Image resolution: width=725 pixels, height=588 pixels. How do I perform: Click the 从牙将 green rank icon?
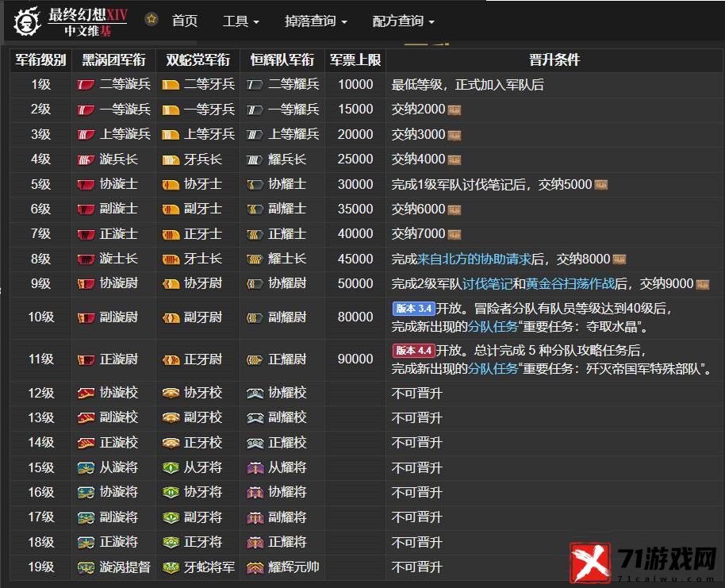click(171, 467)
